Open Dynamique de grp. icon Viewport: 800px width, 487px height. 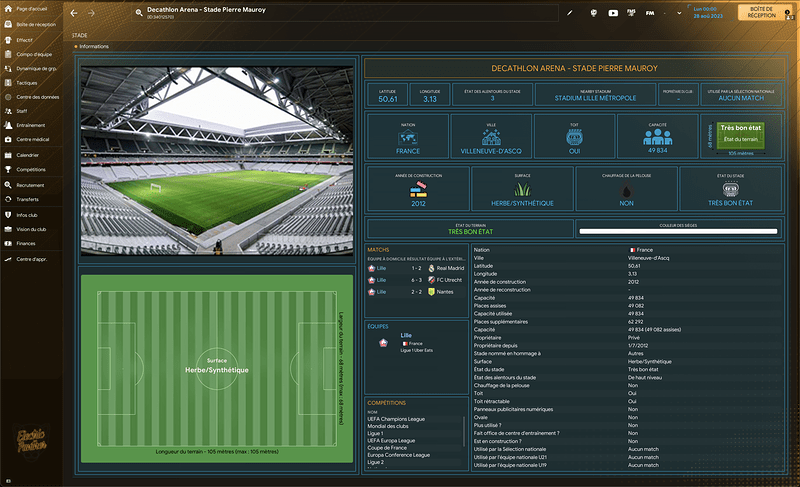pyautogui.click(x=8, y=68)
